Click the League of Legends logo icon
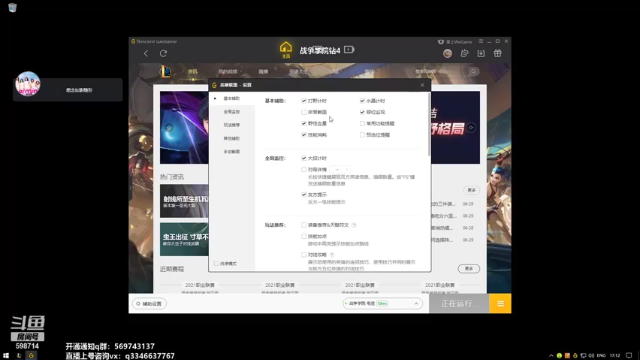 165,71
